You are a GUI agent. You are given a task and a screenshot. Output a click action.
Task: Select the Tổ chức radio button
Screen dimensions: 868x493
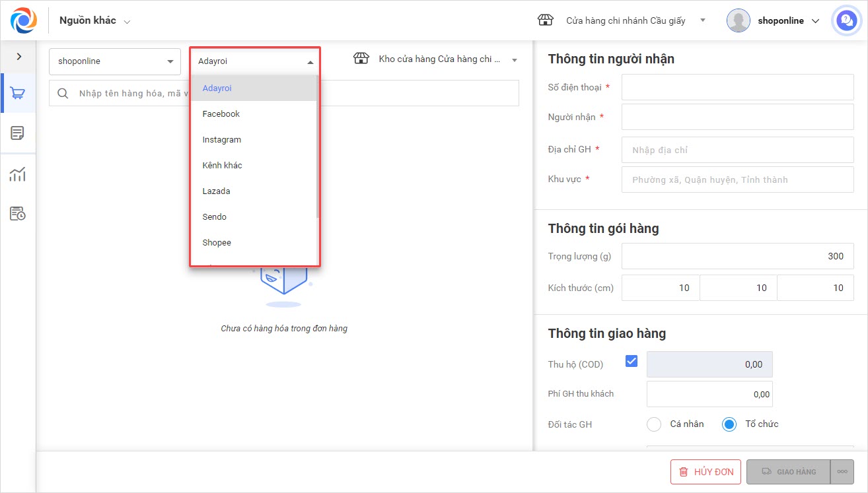coord(729,424)
